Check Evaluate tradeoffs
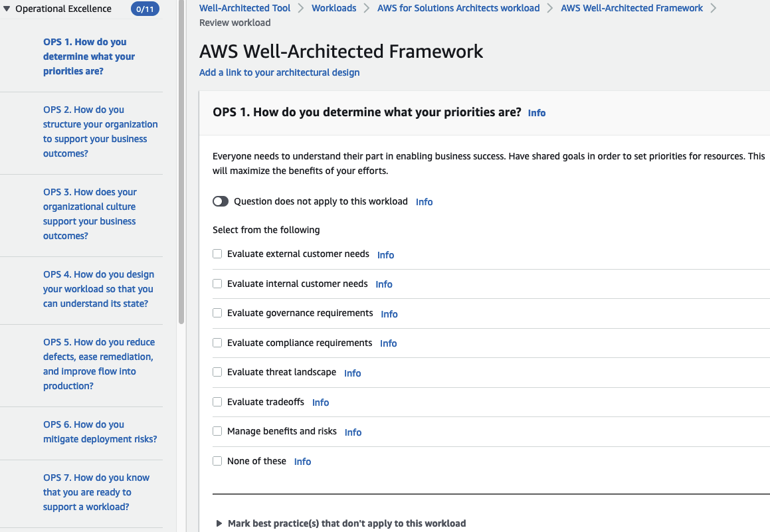 pos(217,402)
